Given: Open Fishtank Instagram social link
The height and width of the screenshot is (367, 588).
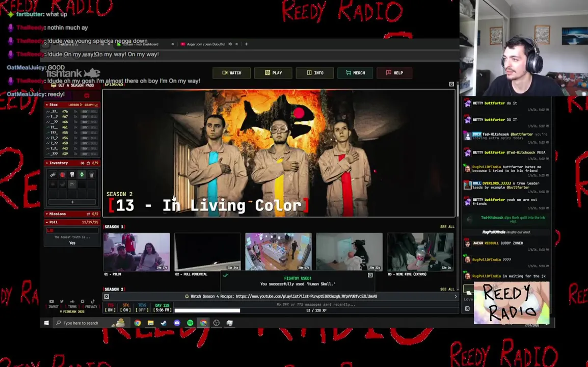Looking at the screenshot, I should [83, 301].
